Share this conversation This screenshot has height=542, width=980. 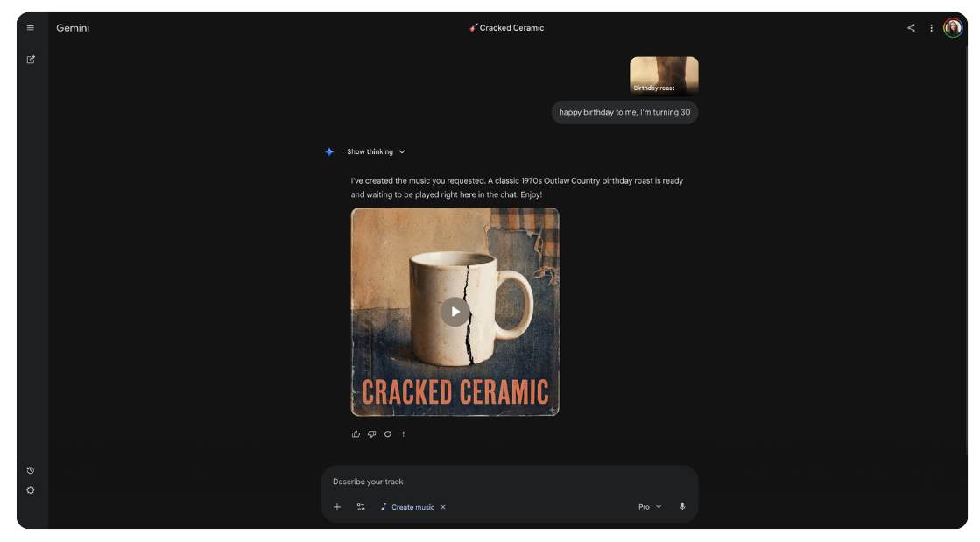910,27
